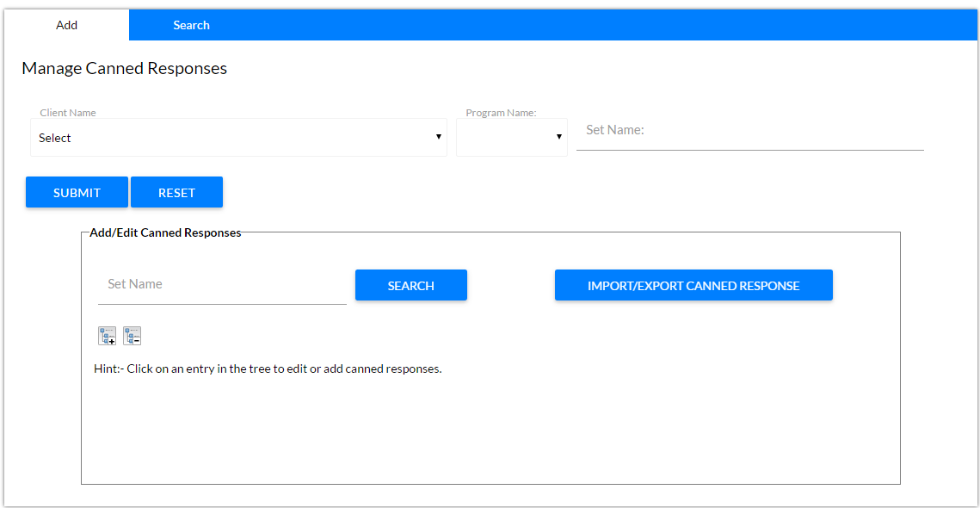This screenshot has width=980, height=508.
Task: Switch to the Search tab
Action: [x=191, y=25]
